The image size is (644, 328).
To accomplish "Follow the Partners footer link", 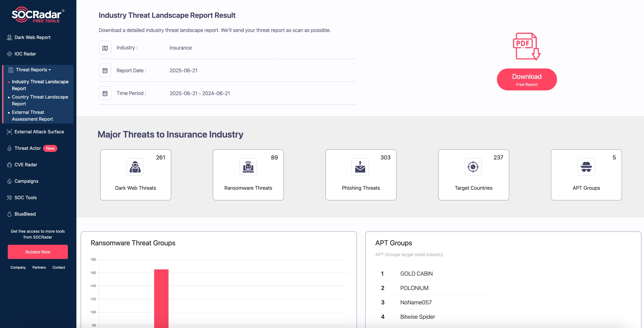I will tap(39, 267).
